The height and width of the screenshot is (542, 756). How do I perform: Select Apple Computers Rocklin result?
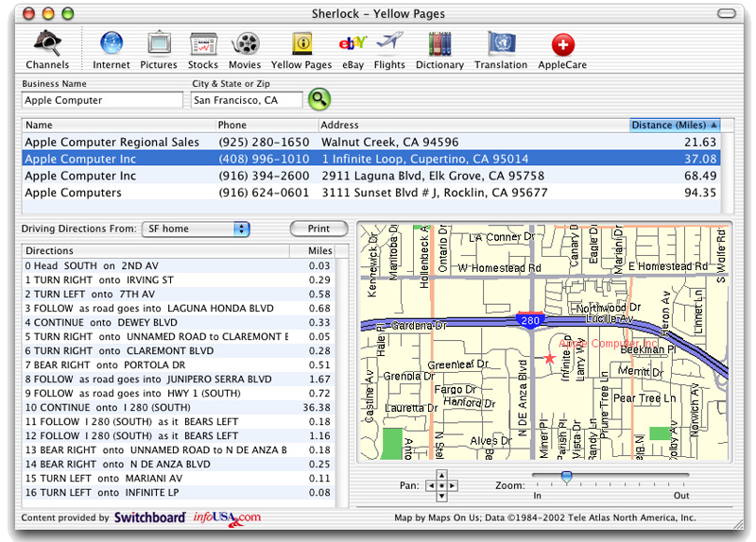click(371, 193)
